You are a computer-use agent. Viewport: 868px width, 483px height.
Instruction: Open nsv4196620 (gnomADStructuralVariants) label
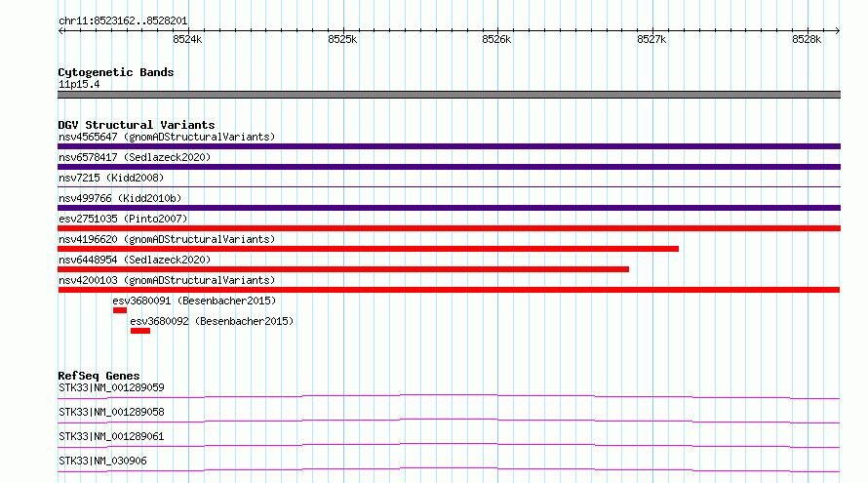pyautogui.click(x=167, y=239)
